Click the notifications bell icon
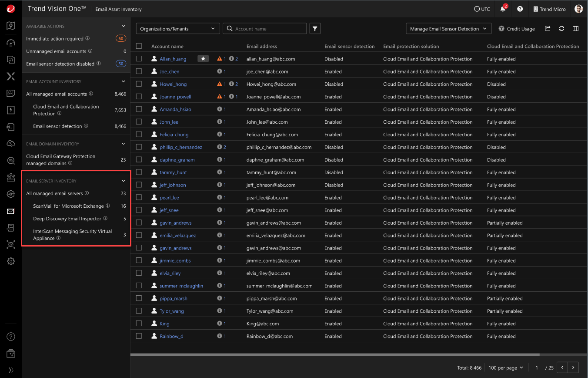Image resolution: width=588 pixels, height=378 pixels. (502, 9)
